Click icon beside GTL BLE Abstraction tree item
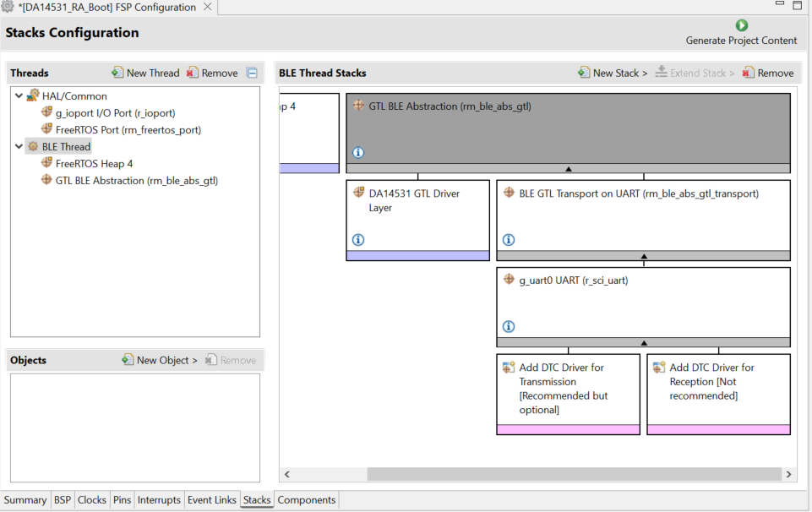812x512 pixels. pyautogui.click(x=46, y=180)
